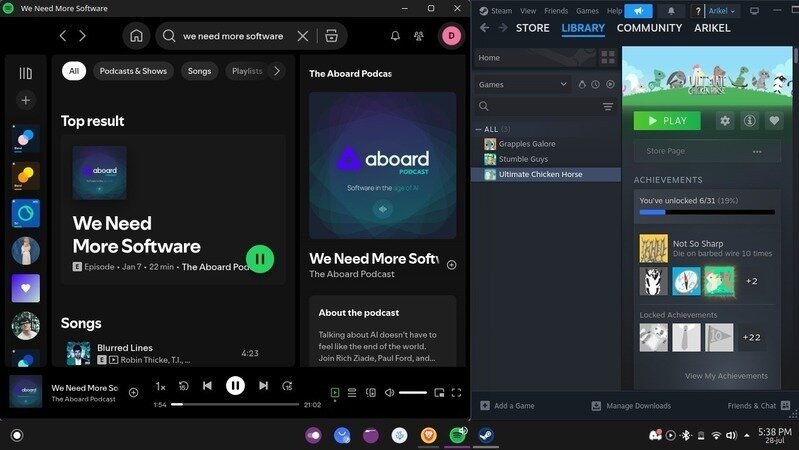This screenshot has width=799, height=450.
Task: Click Steam library search field
Action: point(538,106)
